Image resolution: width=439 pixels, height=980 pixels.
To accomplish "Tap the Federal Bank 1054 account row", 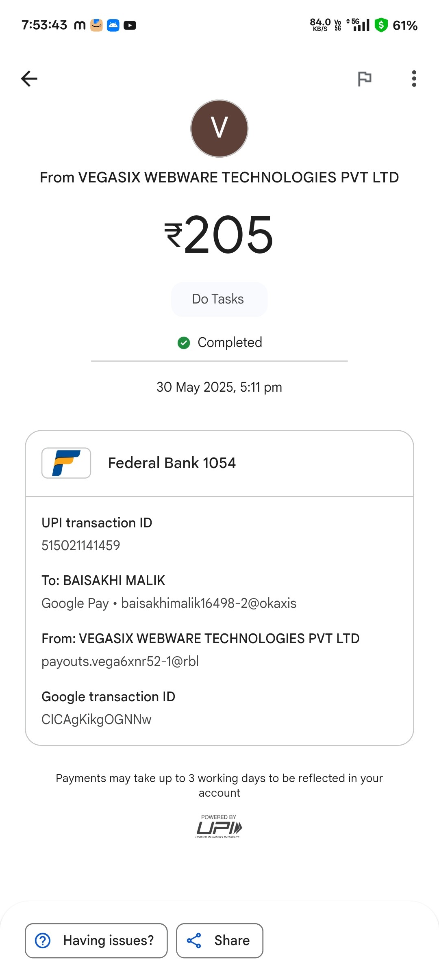I will pyautogui.click(x=219, y=463).
